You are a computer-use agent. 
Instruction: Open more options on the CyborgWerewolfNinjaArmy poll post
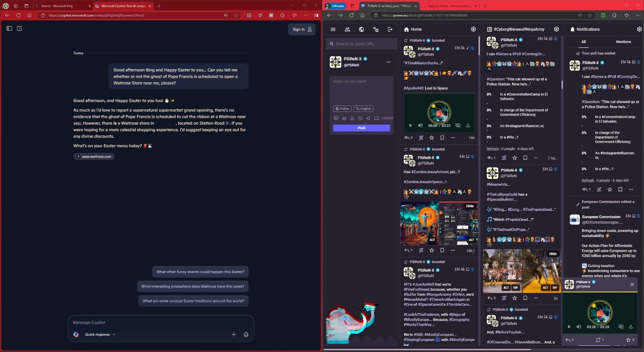point(536,158)
